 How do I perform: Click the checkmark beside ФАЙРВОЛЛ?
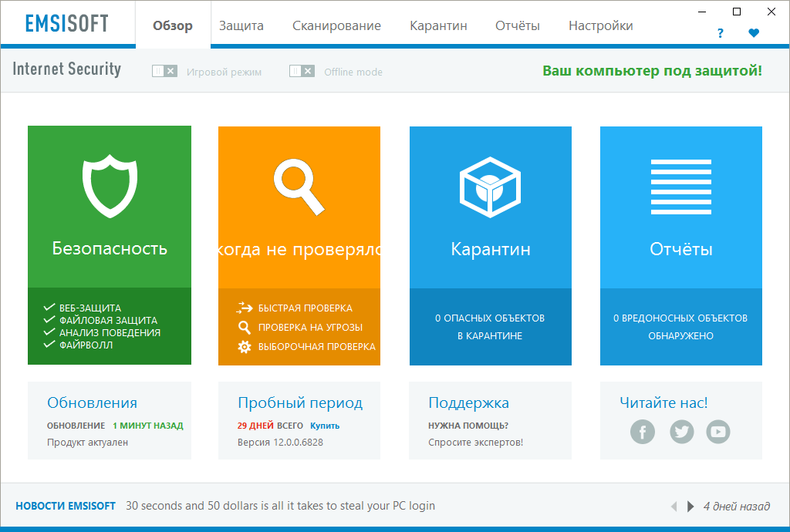(49, 345)
